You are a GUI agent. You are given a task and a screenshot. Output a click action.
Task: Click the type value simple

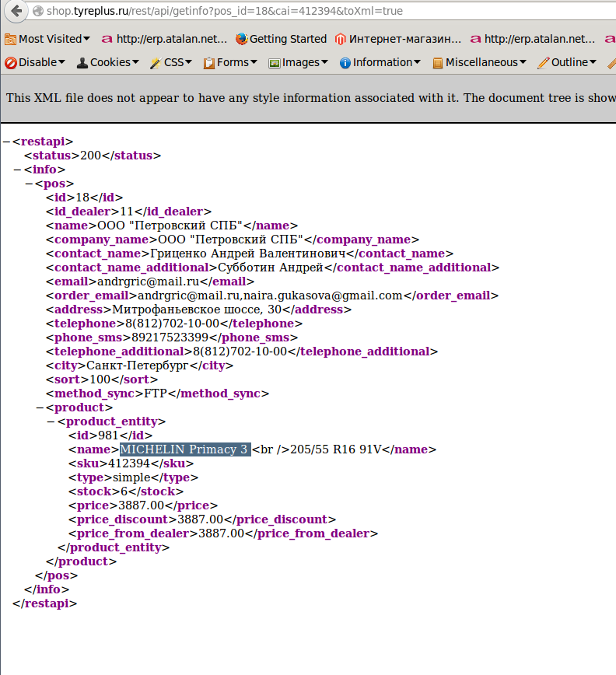131,477
